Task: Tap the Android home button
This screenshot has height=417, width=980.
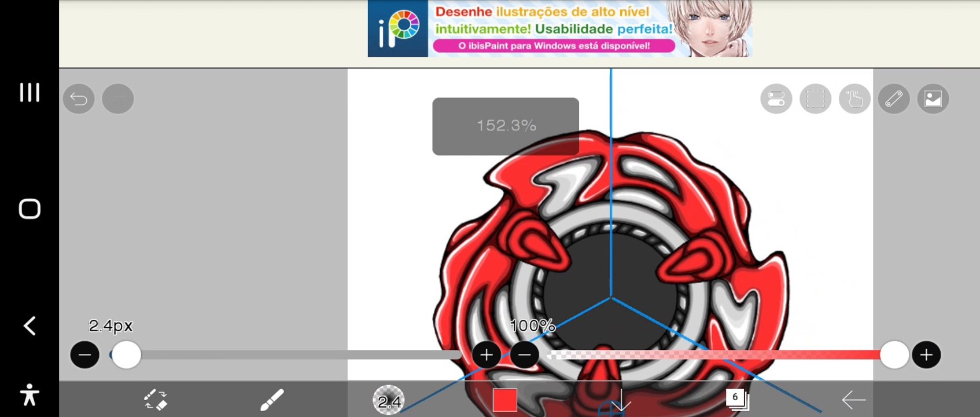Action: tap(30, 209)
